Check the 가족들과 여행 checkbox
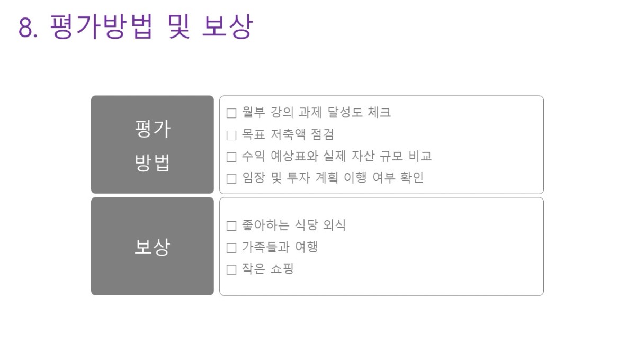The image size is (644, 362). [231, 248]
